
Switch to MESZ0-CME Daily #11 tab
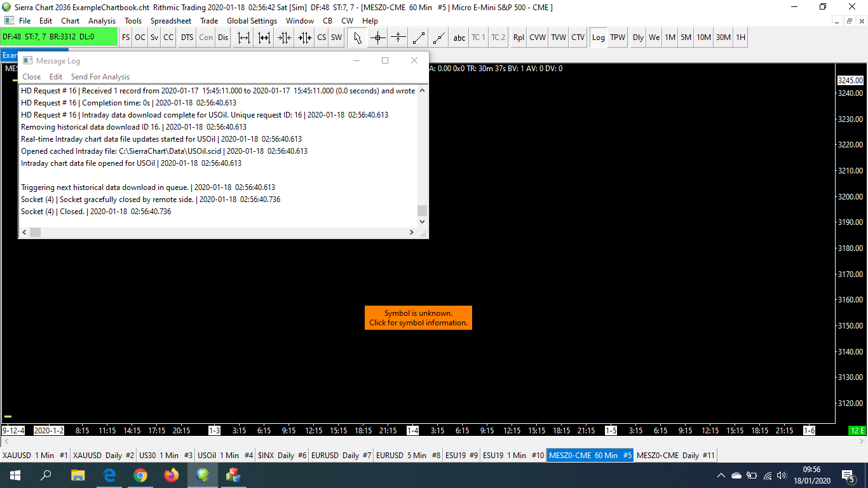pyautogui.click(x=675, y=456)
